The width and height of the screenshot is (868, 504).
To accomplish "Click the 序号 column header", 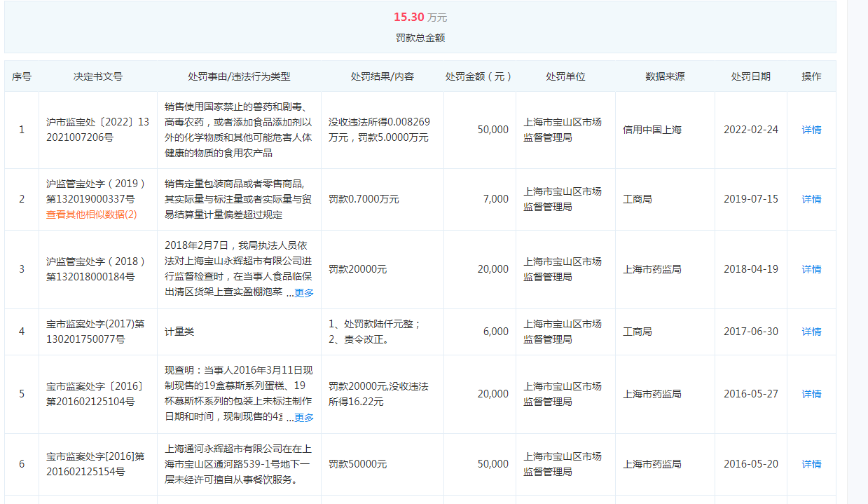I will tap(22, 76).
